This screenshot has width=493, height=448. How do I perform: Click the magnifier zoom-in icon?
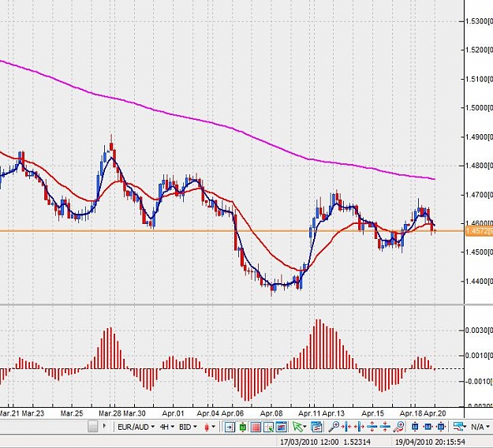334,427
